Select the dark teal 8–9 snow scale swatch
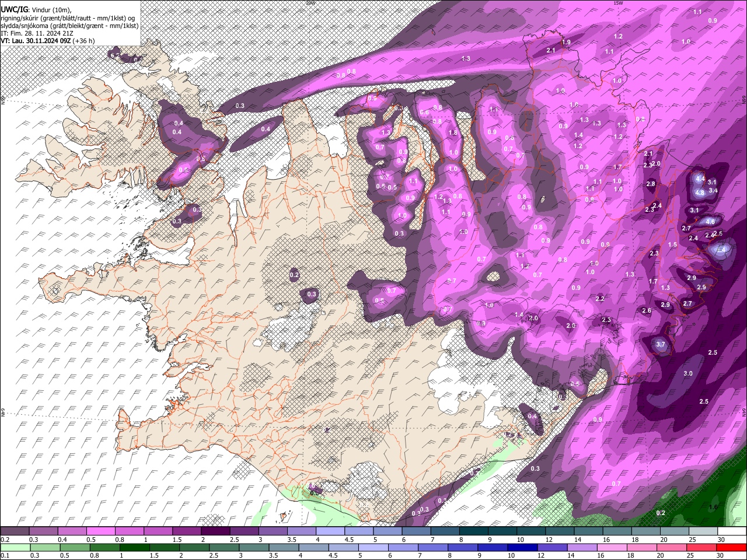Viewport: 747px width, 560px height. coord(473,531)
